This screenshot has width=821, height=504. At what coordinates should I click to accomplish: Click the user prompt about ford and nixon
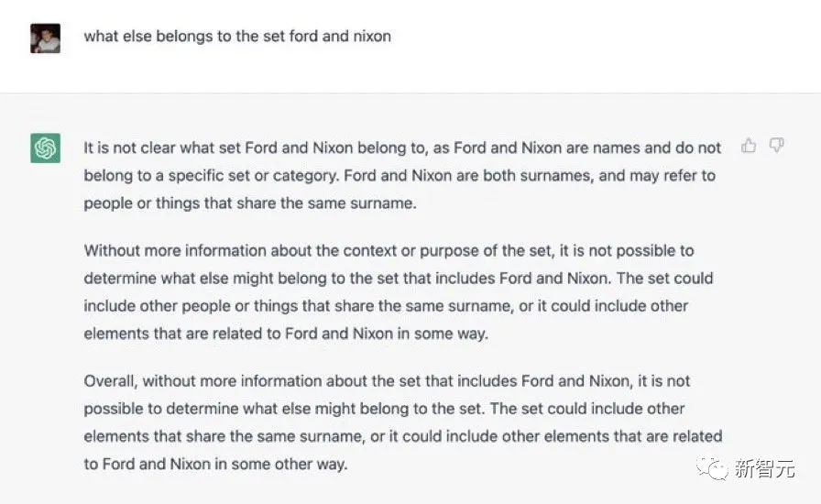[237, 36]
